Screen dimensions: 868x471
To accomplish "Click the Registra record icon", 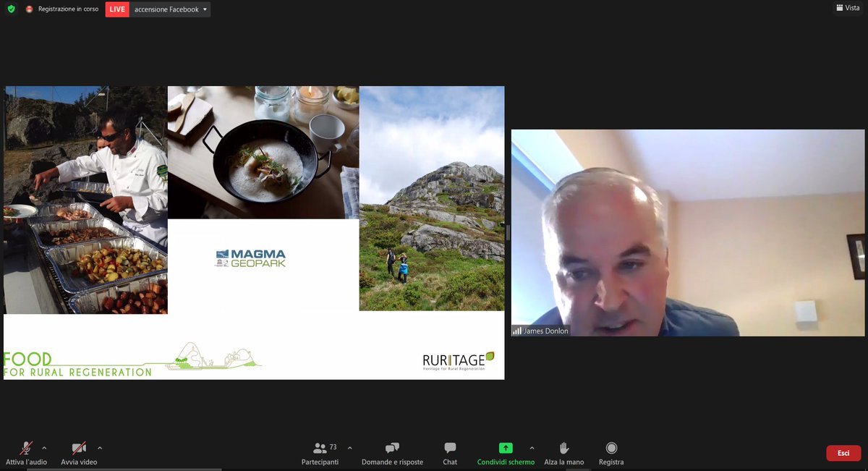I will pos(611,448).
